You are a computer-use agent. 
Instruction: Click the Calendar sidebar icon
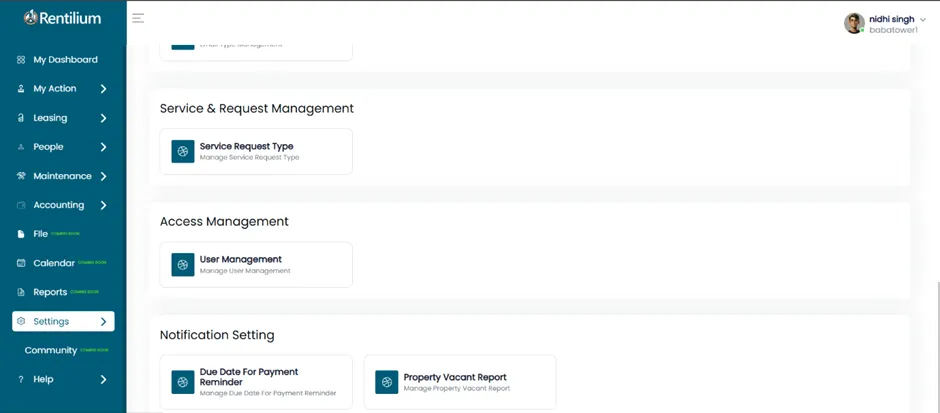click(x=21, y=263)
